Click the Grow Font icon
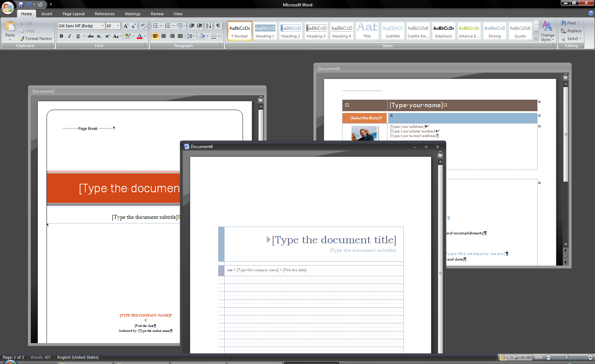This screenshot has height=364, width=595. (126, 26)
